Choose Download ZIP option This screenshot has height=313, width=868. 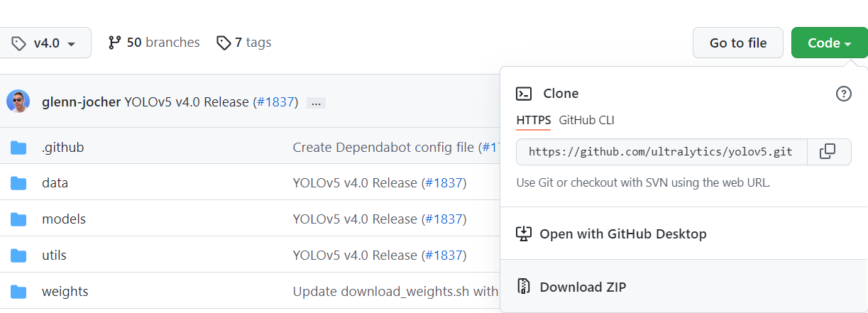pyautogui.click(x=583, y=287)
